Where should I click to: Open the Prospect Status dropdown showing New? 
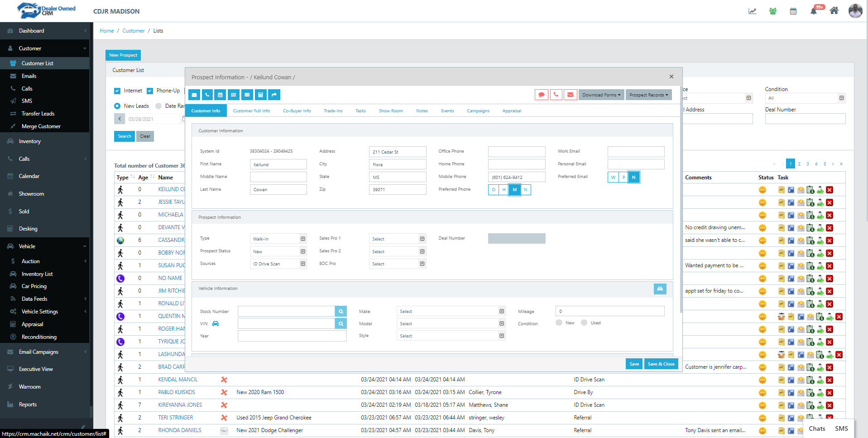pyautogui.click(x=278, y=251)
